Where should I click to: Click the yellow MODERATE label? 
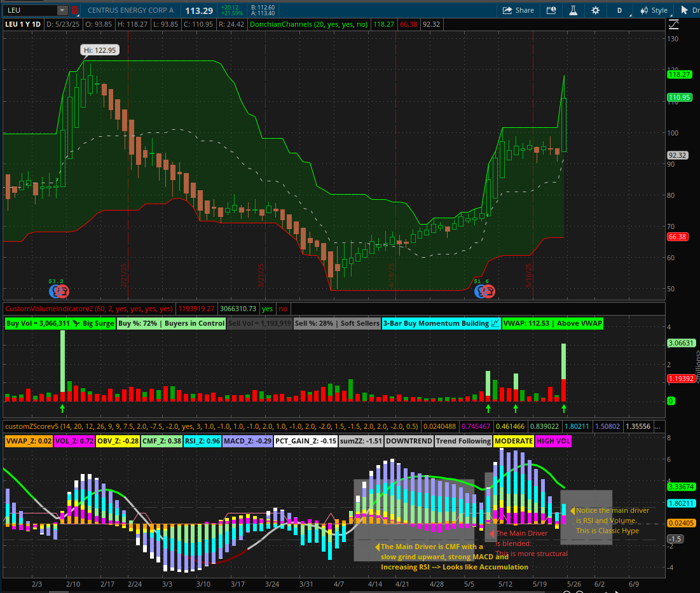pos(513,441)
